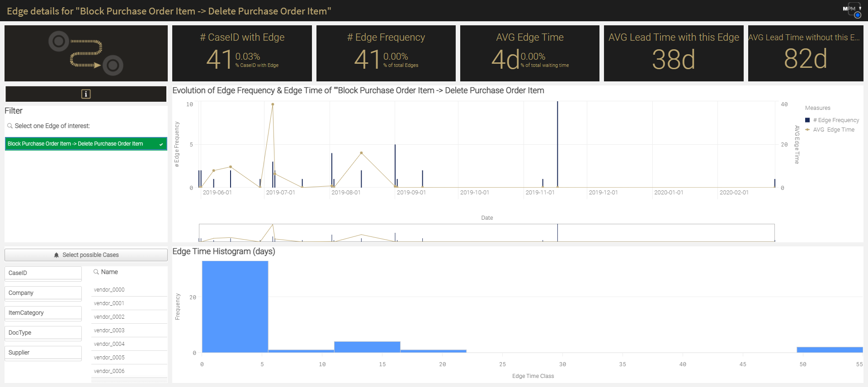This screenshot has height=387, width=868.
Task: Select vendor_0003 in the Name list
Action: pos(129,330)
